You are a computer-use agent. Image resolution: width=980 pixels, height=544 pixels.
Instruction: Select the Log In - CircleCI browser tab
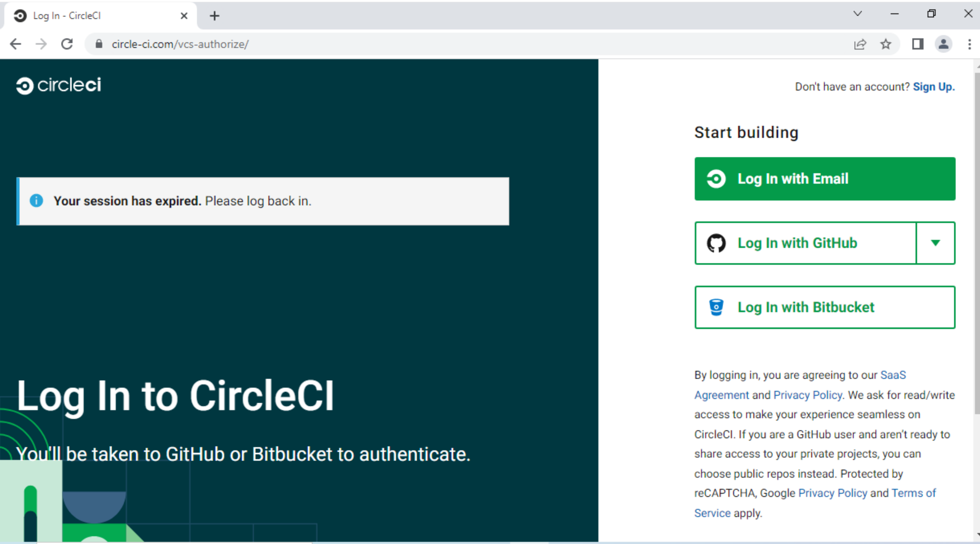point(101,16)
